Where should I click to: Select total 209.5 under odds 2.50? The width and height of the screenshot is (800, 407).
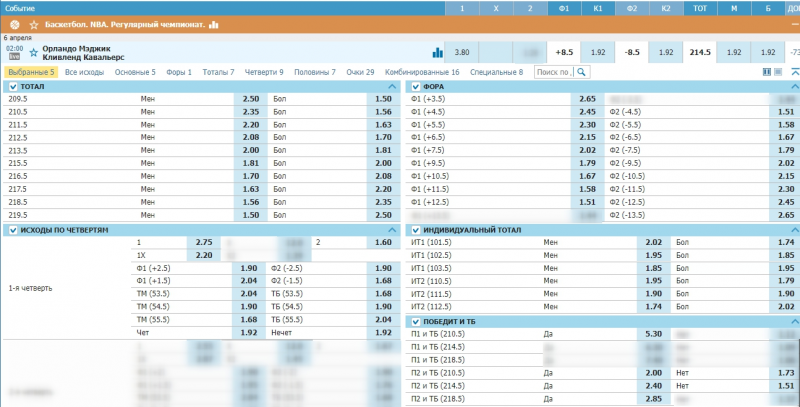coord(251,99)
